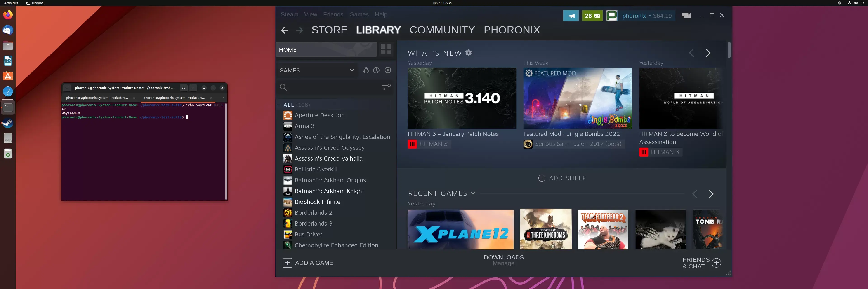Open HITMAN 3 January Patch Notes thumbnail
This screenshot has width=868, height=289.
(462, 98)
